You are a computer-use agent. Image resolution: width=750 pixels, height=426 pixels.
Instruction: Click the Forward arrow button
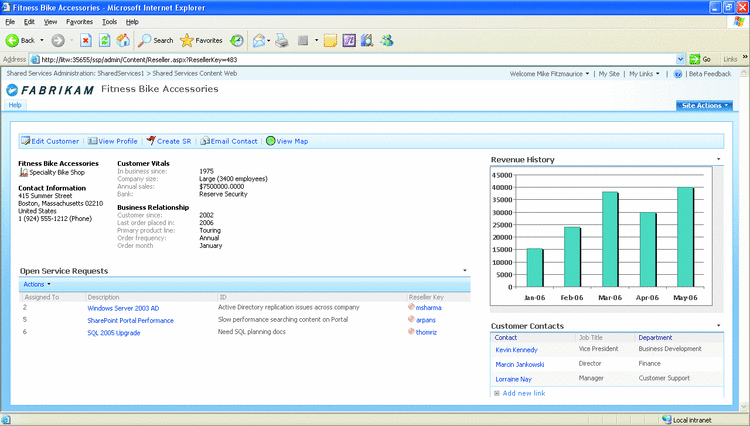coord(58,41)
